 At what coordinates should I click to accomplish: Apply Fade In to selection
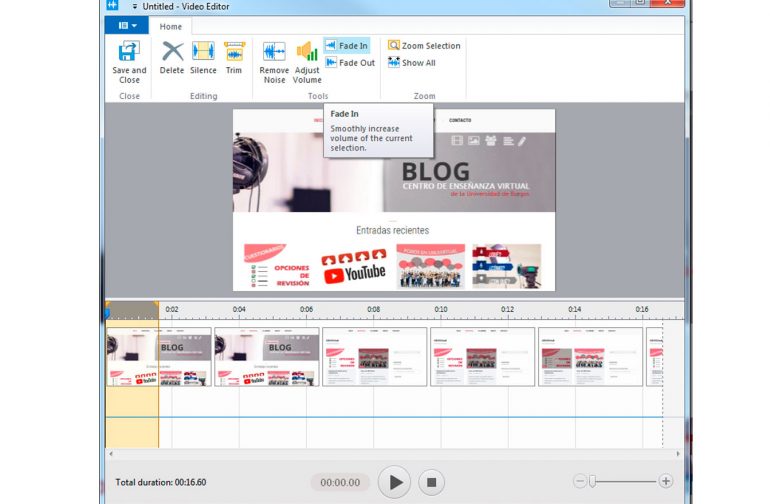(347, 46)
